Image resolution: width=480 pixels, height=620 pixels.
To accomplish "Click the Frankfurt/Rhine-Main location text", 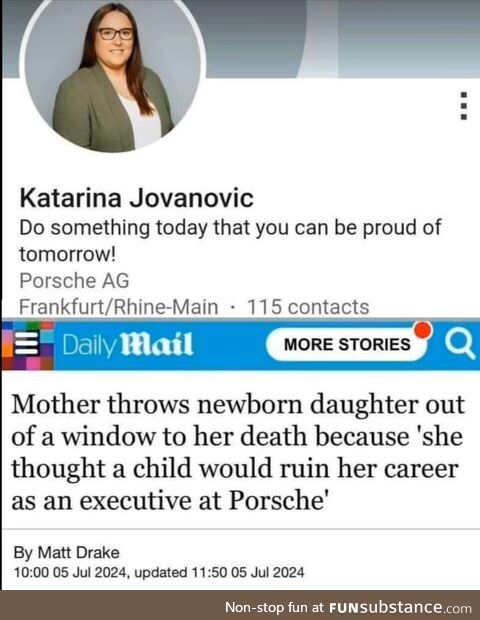I will point(119,307).
